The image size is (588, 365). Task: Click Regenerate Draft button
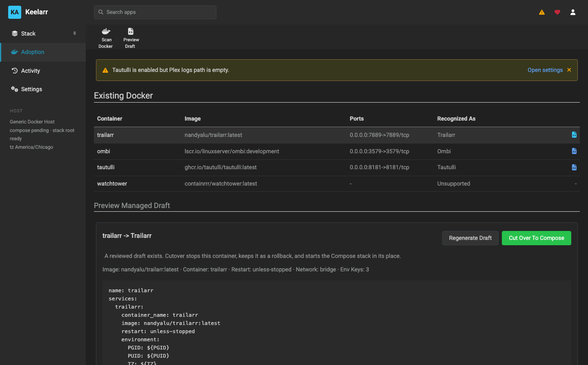(470, 238)
